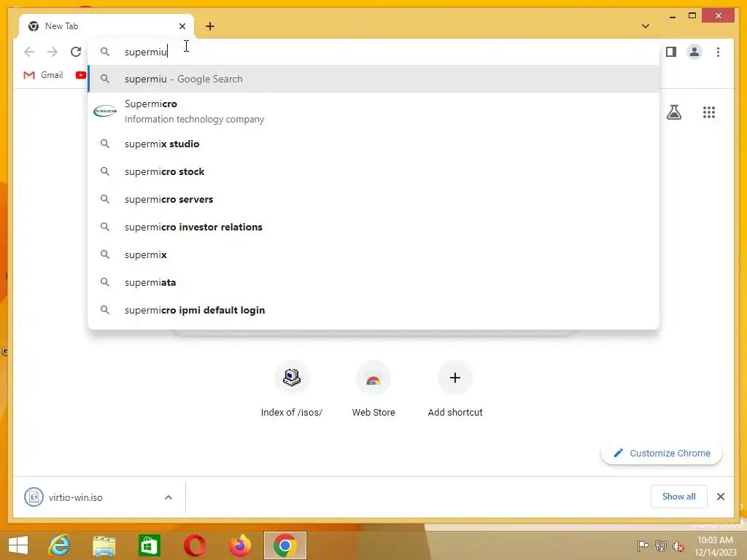Reload the current page
Viewport: 747px width, 560px height.
(76, 52)
